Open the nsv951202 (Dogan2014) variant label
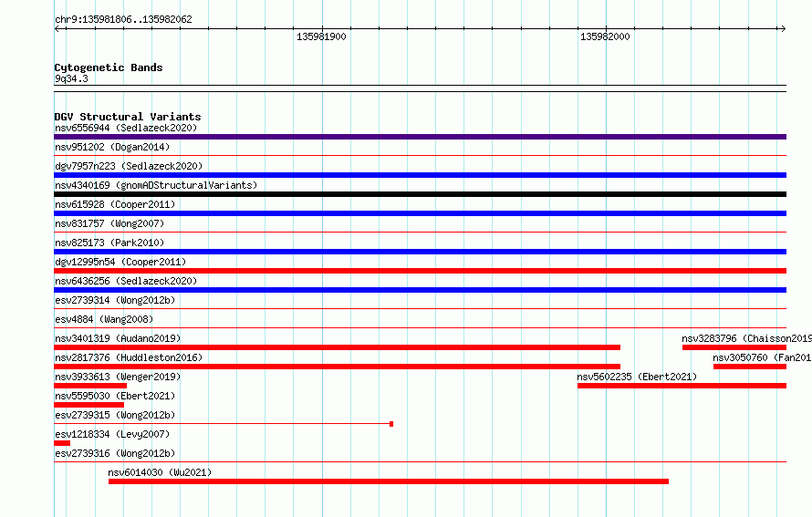 pos(112,147)
